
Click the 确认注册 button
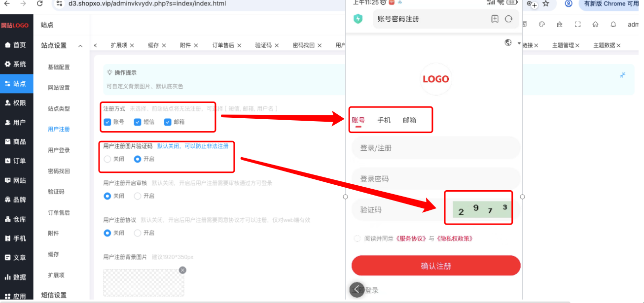pos(436,266)
